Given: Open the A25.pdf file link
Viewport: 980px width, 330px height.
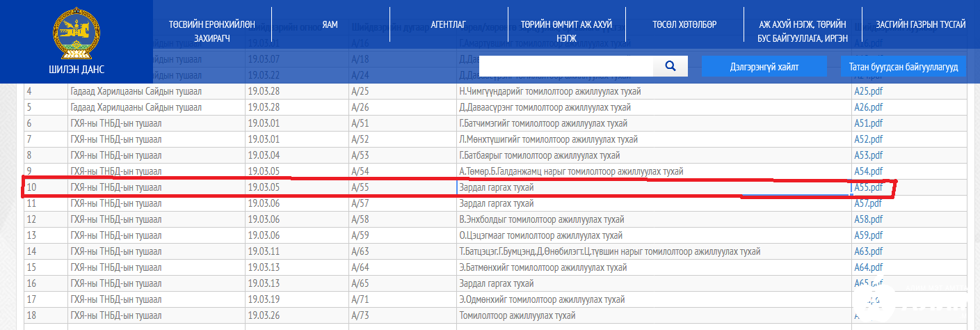Looking at the screenshot, I should point(867,91).
